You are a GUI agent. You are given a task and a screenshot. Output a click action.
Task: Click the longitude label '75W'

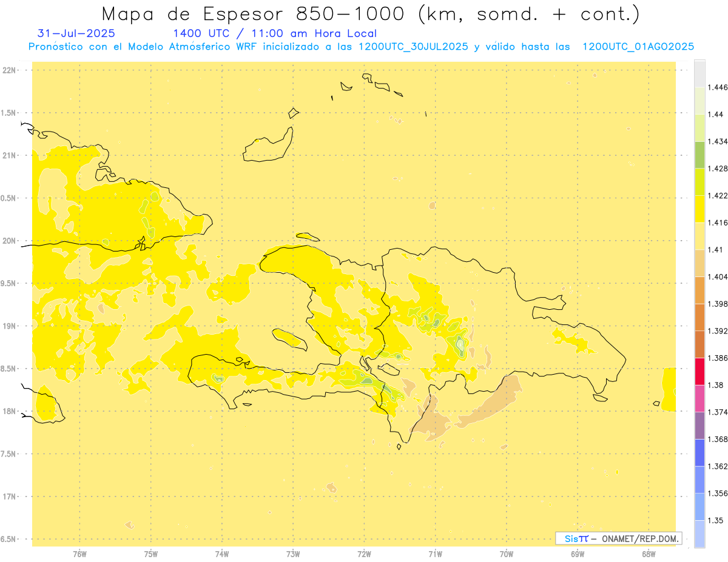pyautogui.click(x=151, y=554)
